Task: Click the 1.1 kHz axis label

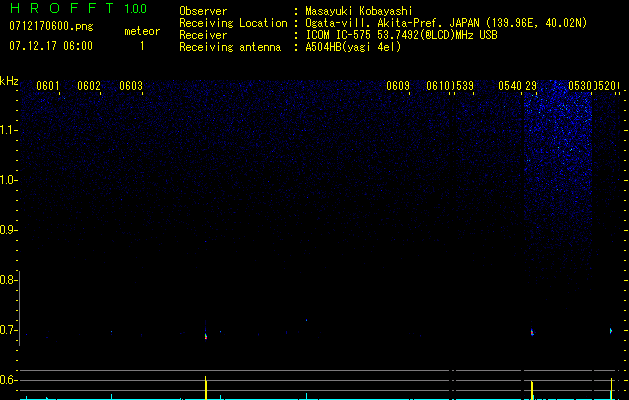Action: tap(8, 130)
